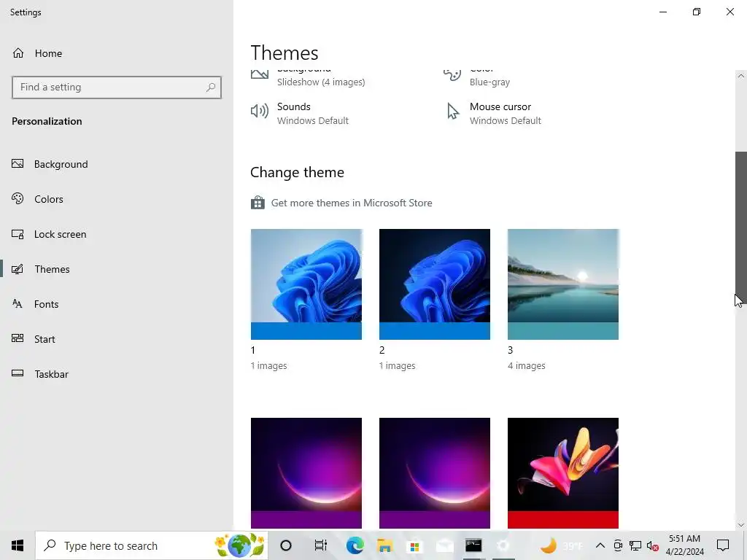Click the scrollbar up arrow
Viewport: 747px width, 560px height.
pyautogui.click(x=741, y=76)
